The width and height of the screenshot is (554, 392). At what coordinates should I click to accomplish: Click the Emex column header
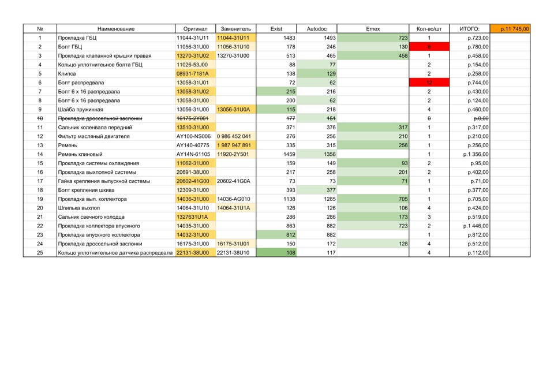(373, 29)
